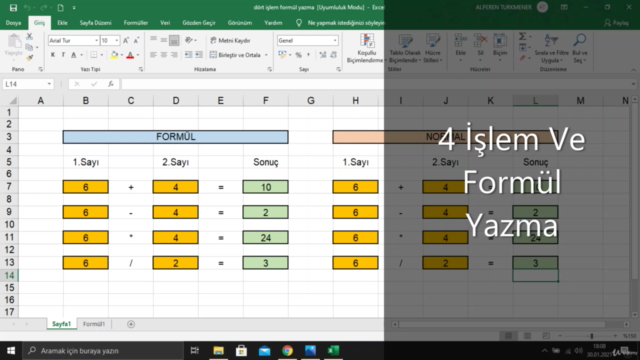
Task: Add a new sheet with plus button
Action: coord(131,324)
